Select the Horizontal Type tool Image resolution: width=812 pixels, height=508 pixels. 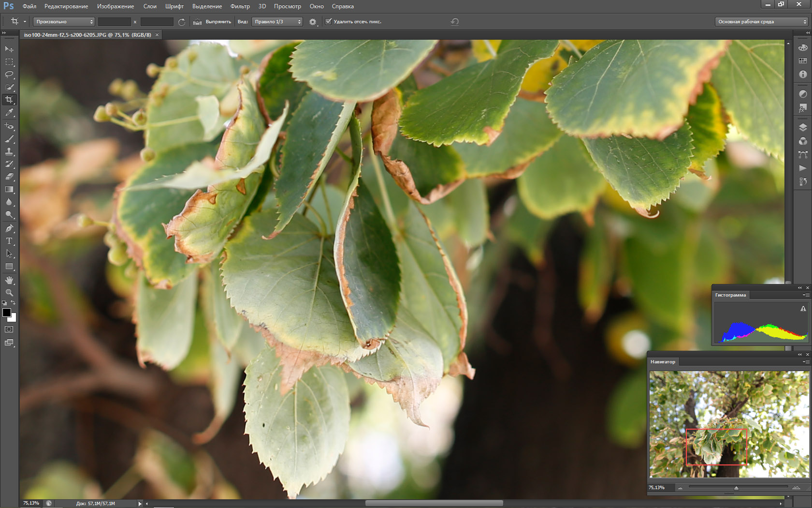tap(9, 241)
